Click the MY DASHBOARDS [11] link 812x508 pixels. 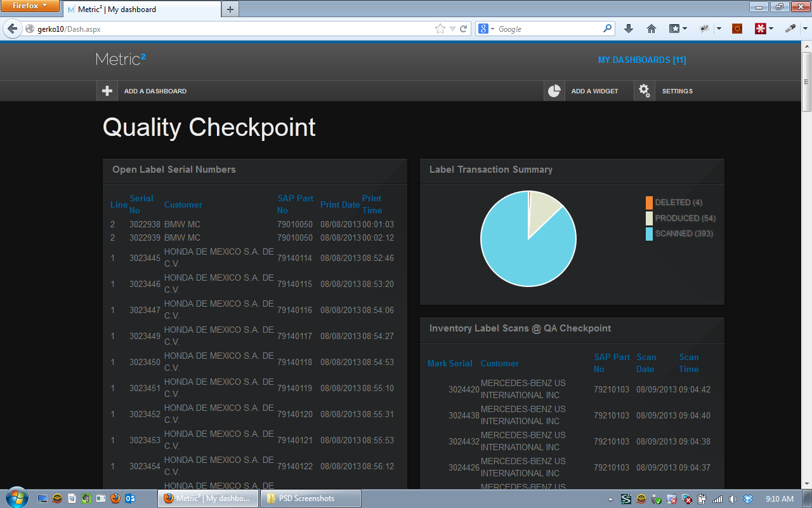coord(642,60)
